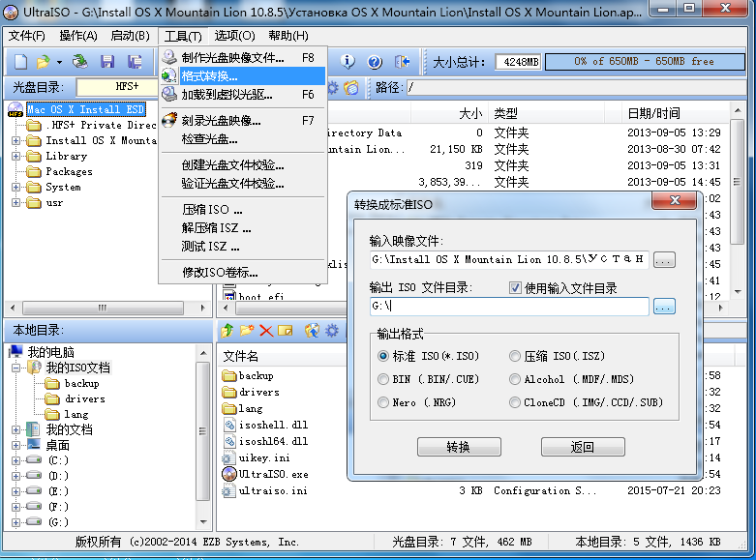Click the rename icon in the local file toolbar
Screen dimensions: 756x560
[x=286, y=331]
